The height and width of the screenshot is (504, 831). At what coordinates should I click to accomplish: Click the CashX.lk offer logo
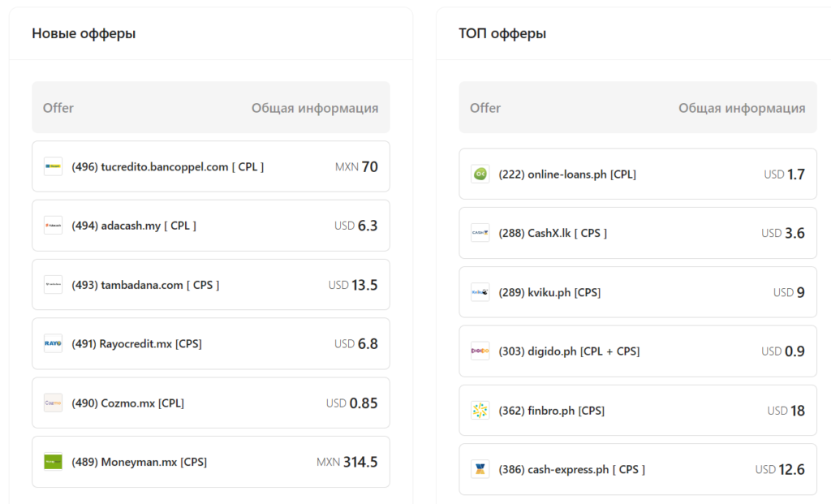click(480, 233)
